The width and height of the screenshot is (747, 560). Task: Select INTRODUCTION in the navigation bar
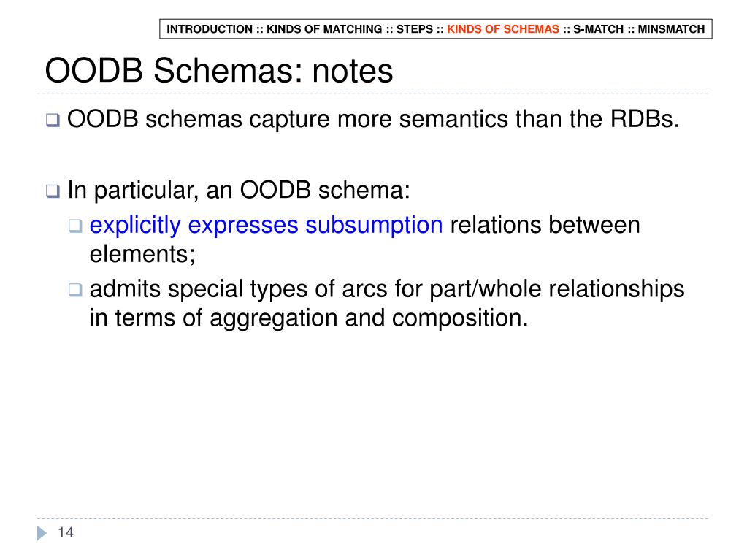coord(209,29)
